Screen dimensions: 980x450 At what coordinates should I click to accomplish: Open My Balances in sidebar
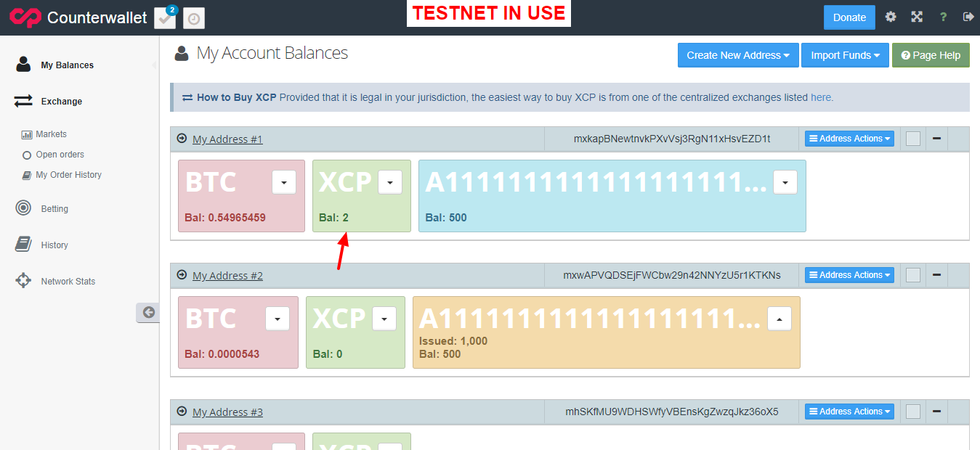67,65
